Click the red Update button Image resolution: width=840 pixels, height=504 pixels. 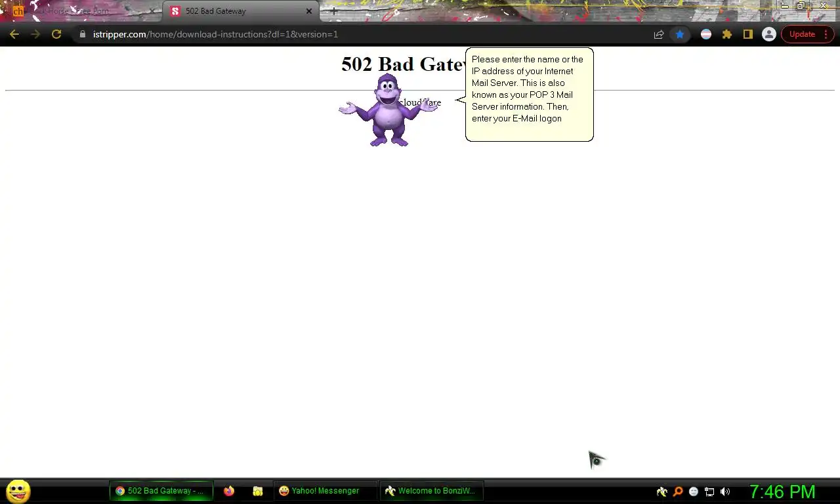click(x=802, y=34)
